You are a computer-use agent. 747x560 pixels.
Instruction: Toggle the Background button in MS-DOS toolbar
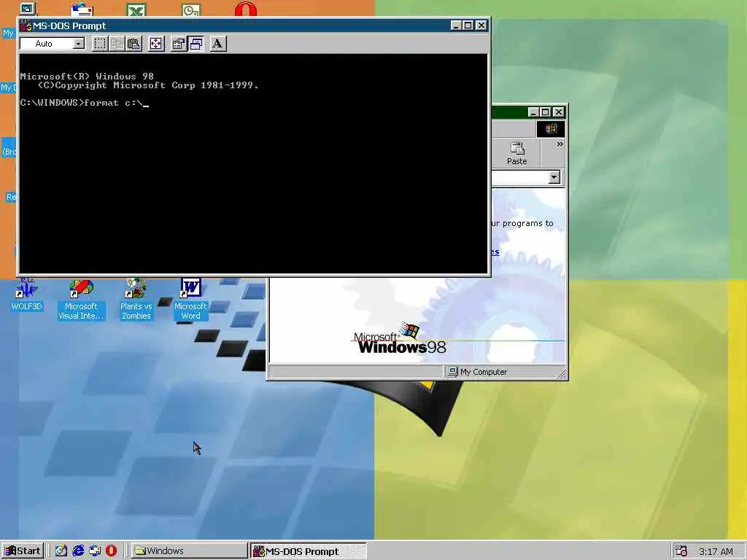pos(196,44)
